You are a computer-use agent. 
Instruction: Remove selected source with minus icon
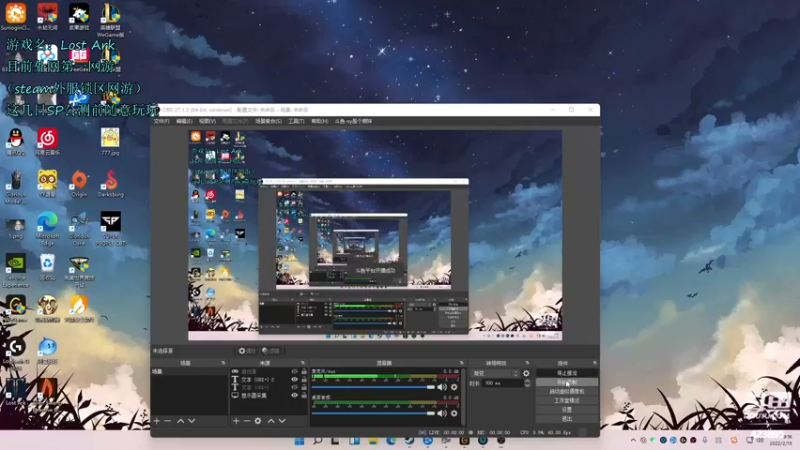pyautogui.click(x=246, y=421)
